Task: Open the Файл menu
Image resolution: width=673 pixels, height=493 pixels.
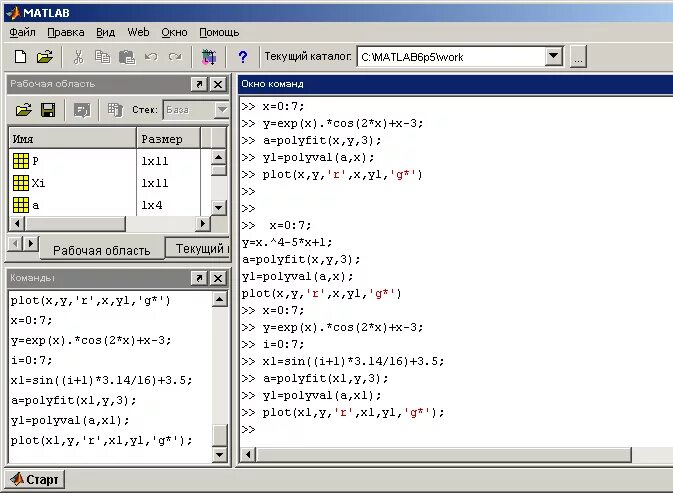Action: pos(22,32)
